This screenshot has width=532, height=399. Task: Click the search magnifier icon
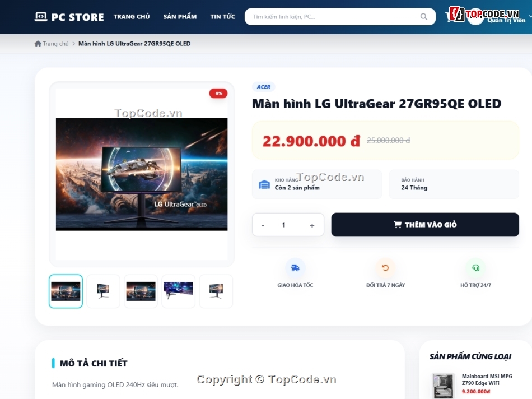click(424, 17)
